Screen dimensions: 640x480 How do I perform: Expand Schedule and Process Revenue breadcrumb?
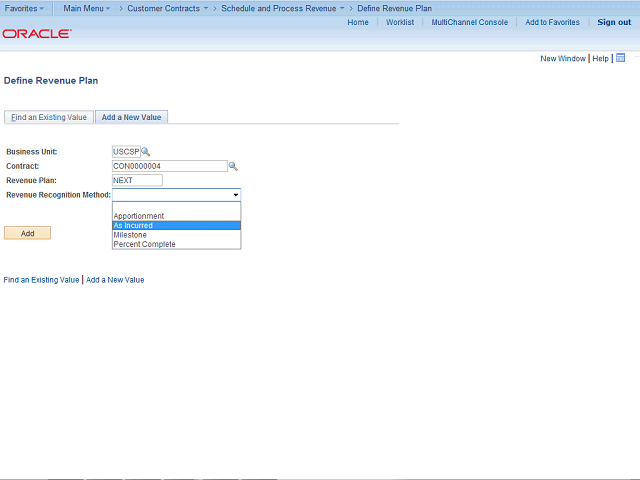tap(282, 8)
